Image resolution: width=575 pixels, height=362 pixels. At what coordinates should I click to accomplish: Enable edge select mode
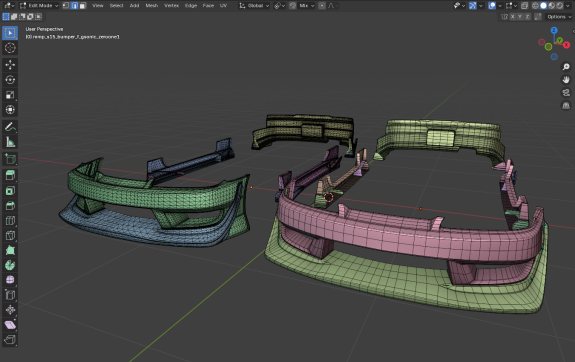74,6
